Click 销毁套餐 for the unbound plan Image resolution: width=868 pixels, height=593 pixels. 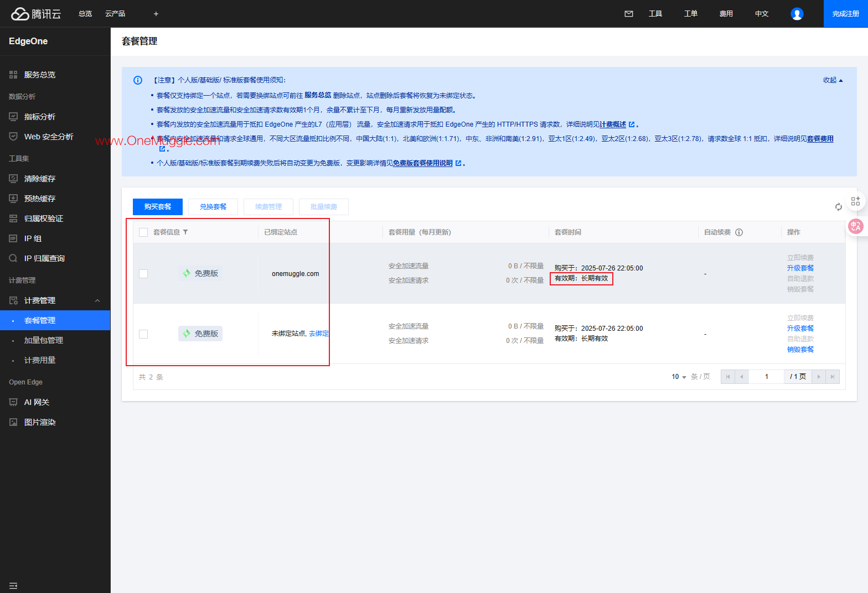click(800, 350)
